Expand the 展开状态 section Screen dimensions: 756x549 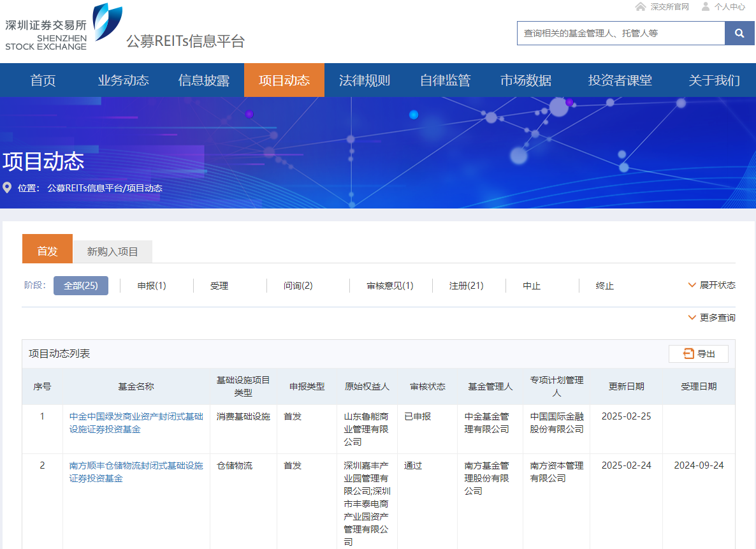[x=711, y=285]
